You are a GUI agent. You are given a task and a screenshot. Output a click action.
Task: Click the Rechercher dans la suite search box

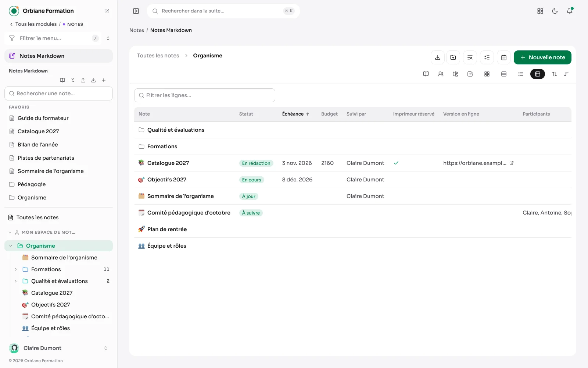tap(223, 11)
